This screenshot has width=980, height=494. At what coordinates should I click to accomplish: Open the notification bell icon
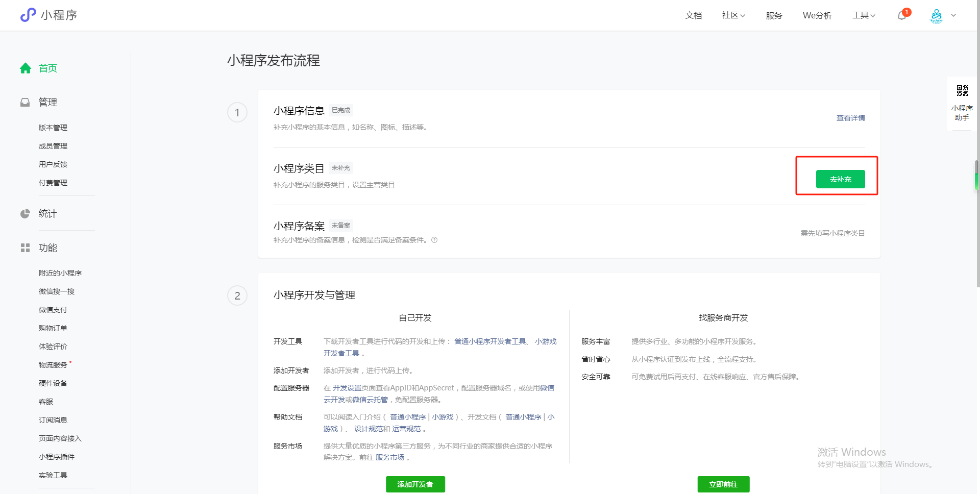point(902,15)
